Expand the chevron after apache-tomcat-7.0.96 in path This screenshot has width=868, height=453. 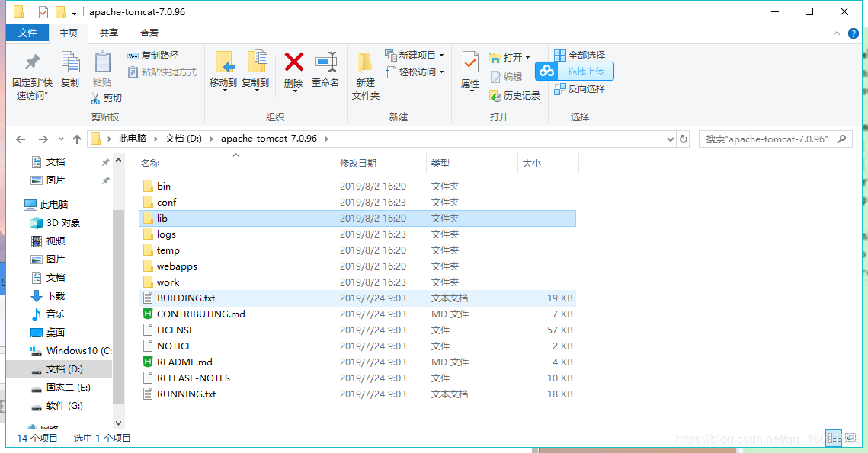coord(326,139)
